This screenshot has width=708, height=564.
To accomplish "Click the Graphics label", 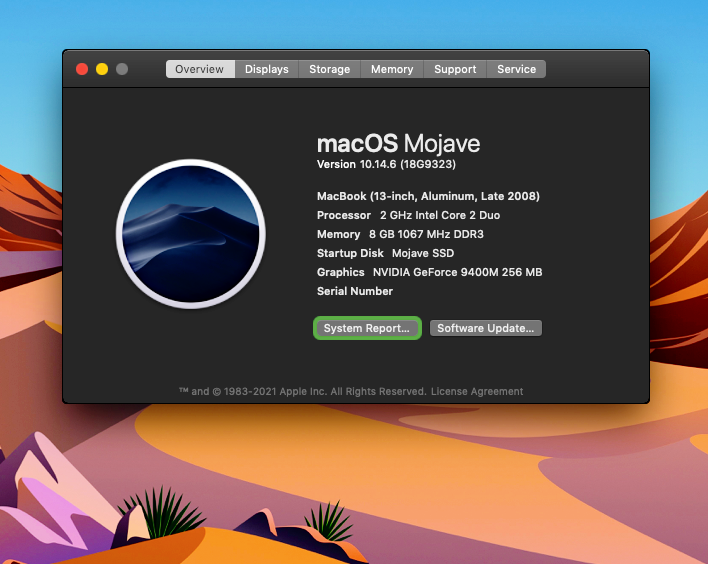I will pyautogui.click(x=340, y=272).
